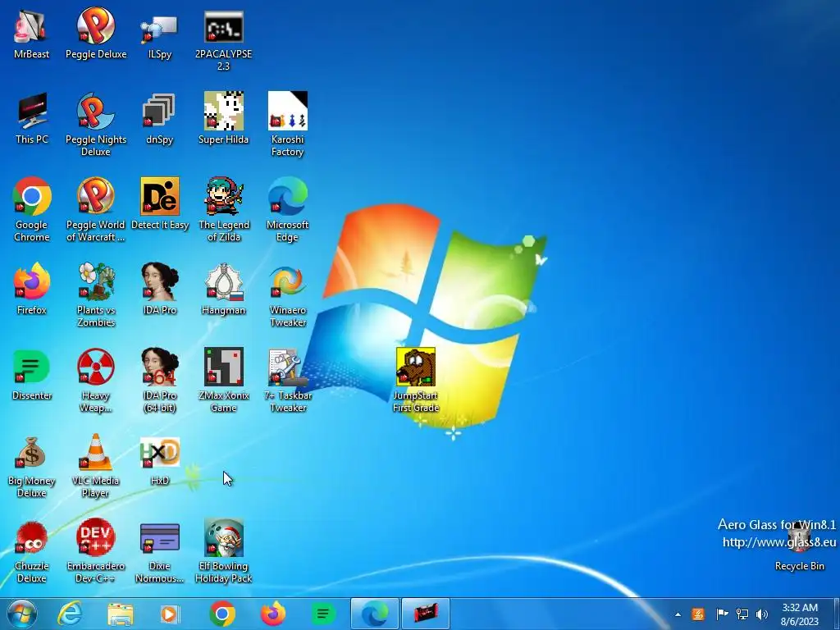
Task: Open Action Center flag icon
Action: pyautogui.click(x=722, y=614)
